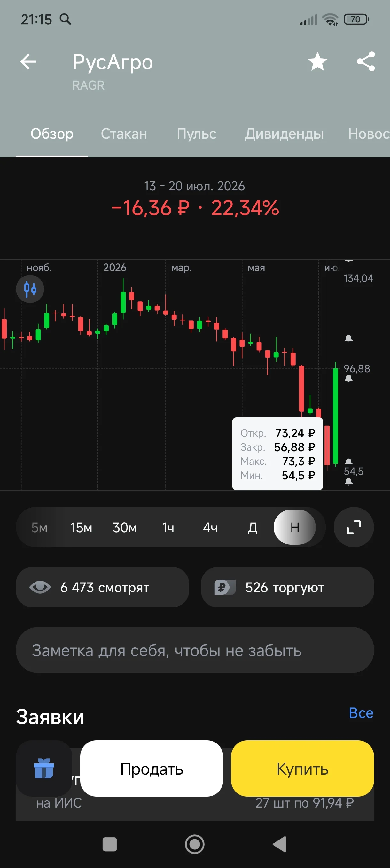Tap the Android back triangle
This screenshot has width=390, height=868.
[x=279, y=844]
